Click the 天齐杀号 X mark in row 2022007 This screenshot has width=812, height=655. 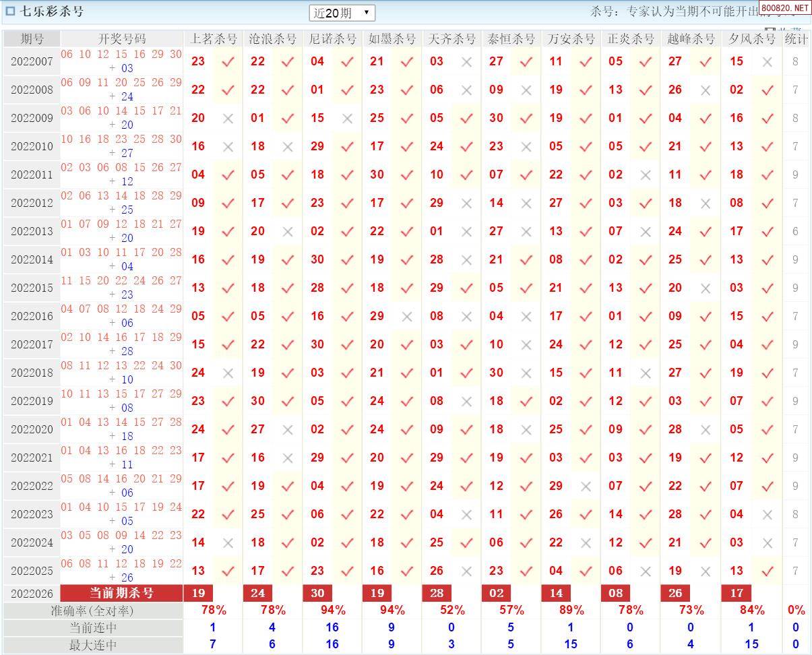click(x=466, y=61)
